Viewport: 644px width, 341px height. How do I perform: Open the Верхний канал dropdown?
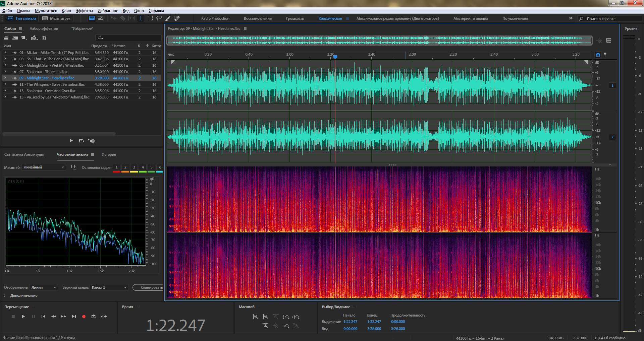pyautogui.click(x=109, y=287)
